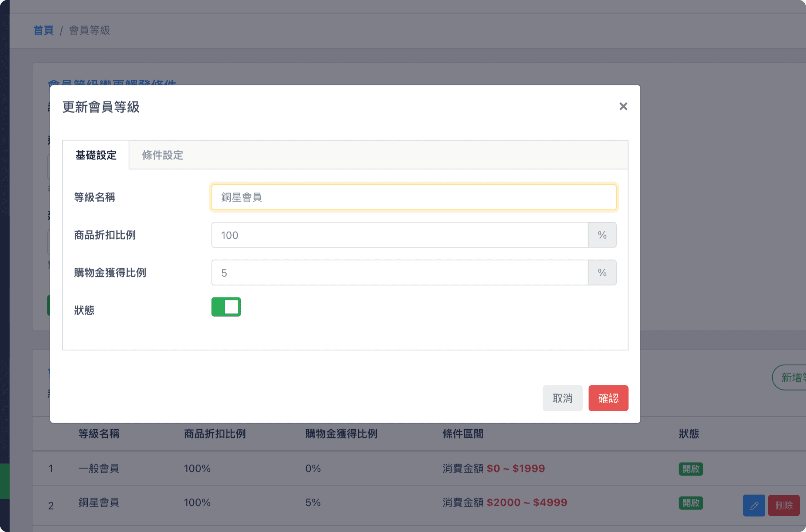Click the 條件區間 column header
Viewport: 806px width, 532px height.
coord(463,434)
